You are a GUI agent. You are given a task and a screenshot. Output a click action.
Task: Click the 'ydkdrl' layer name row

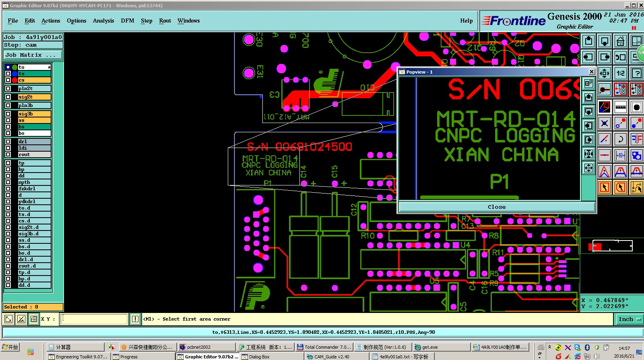tap(34, 202)
